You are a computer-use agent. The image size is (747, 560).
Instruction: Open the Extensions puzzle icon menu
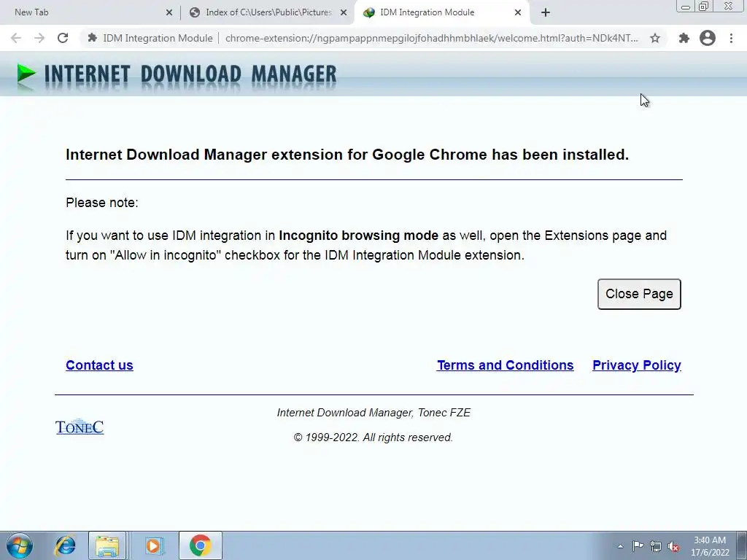click(x=684, y=38)
